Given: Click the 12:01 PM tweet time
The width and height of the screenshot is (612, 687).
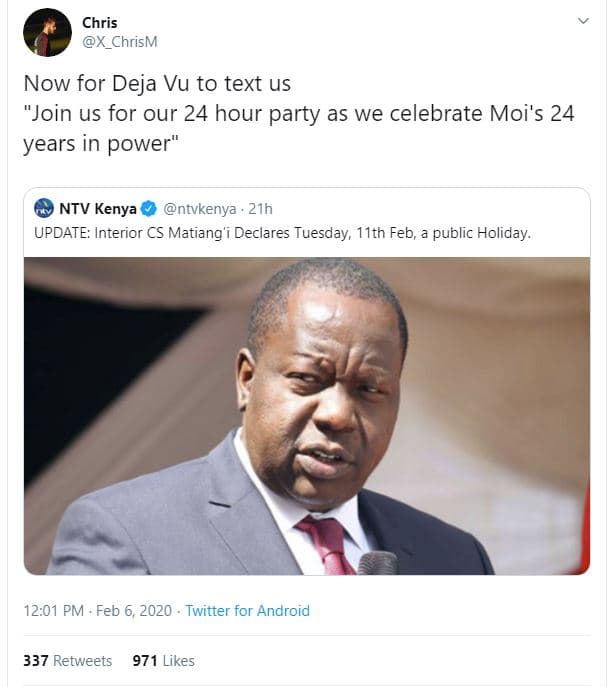Looking at the screenshot, I should pos(56,610).
